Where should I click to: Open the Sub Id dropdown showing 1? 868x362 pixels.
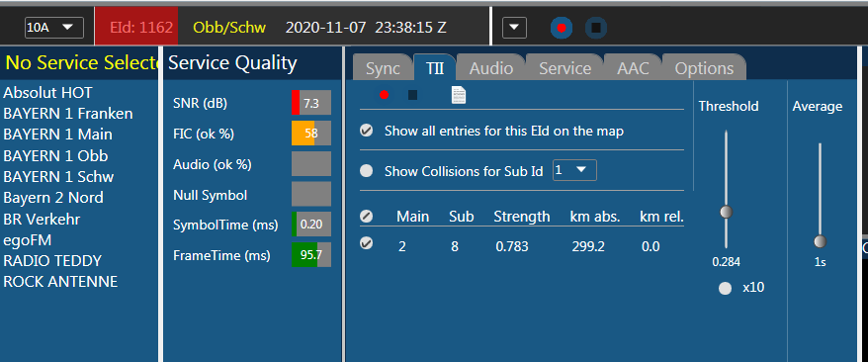tap(574, 170)
